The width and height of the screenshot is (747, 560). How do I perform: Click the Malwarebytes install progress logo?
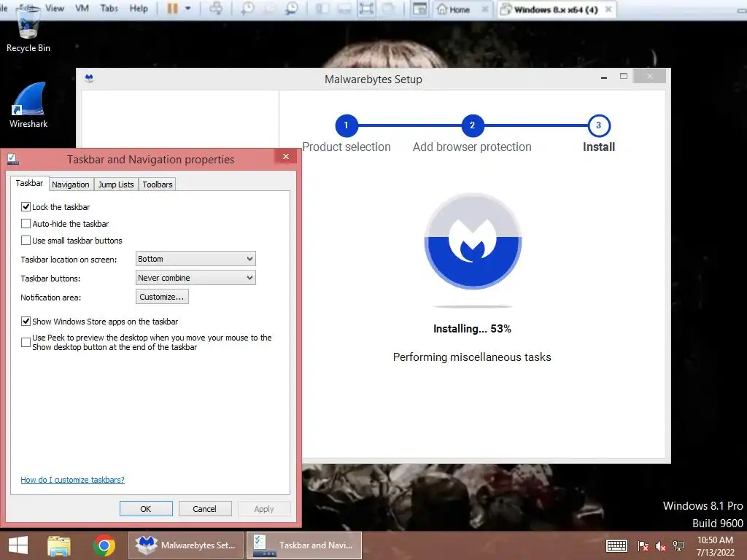[x=473, y=241]
